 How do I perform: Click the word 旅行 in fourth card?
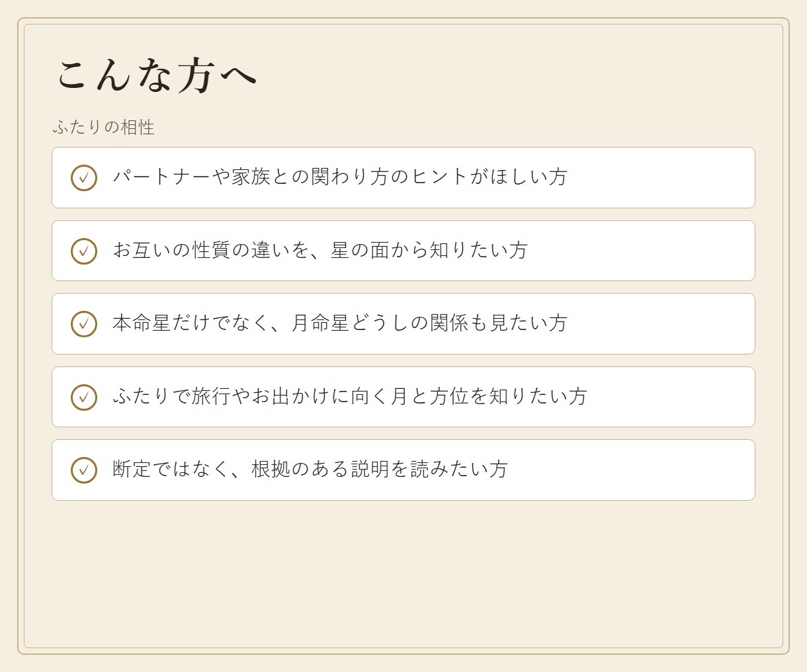212,397
